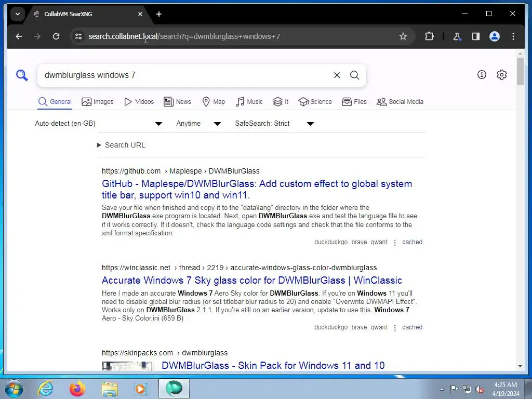Viewport: 532px width, 399px height.
Task: Switch to the Social Media category
Action: click(400, 102)
